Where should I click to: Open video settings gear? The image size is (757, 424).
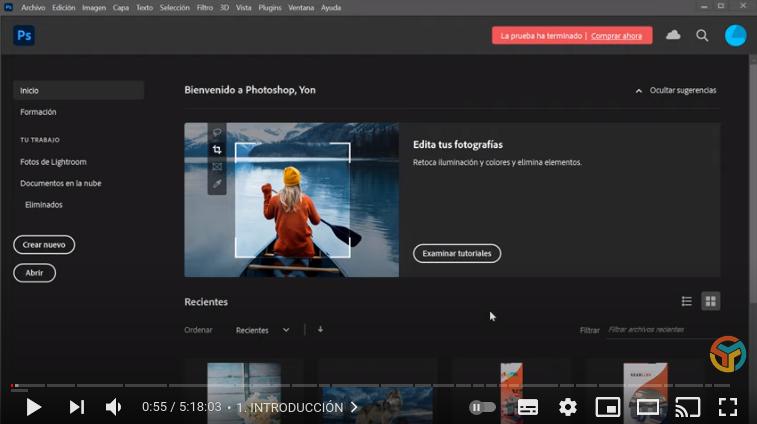[568, 407]
